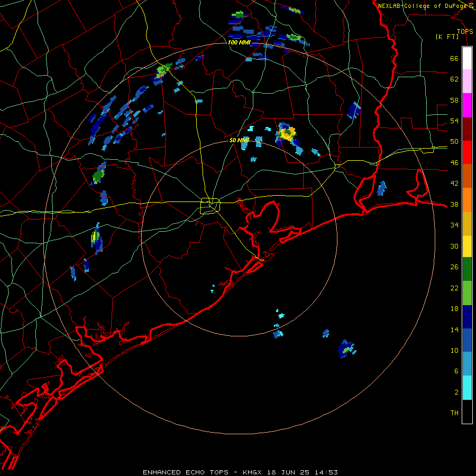
Task: Click the black TH swatch in the color scale
Action: click(x=467, y=411)
